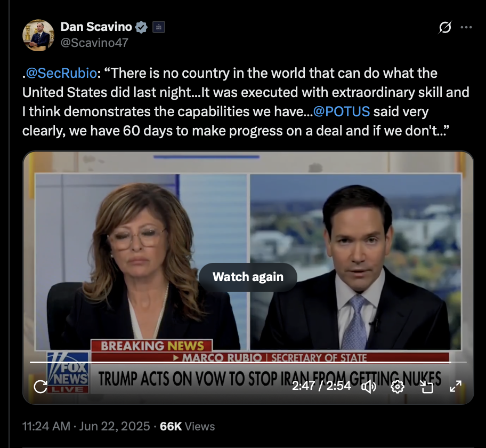Open Dan Scavino's profile avatar
The height and width of the screenshot is (448, 486).
38,35
